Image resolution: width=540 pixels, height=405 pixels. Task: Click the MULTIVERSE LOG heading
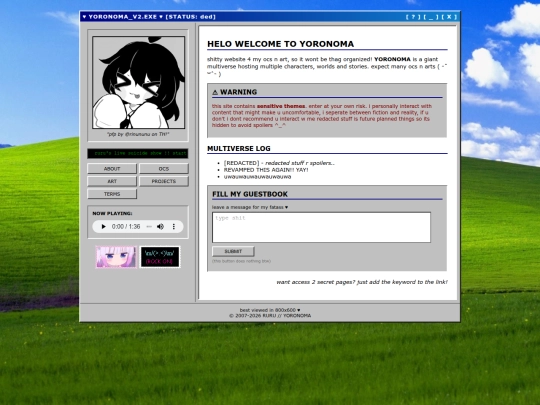(239, 149)
